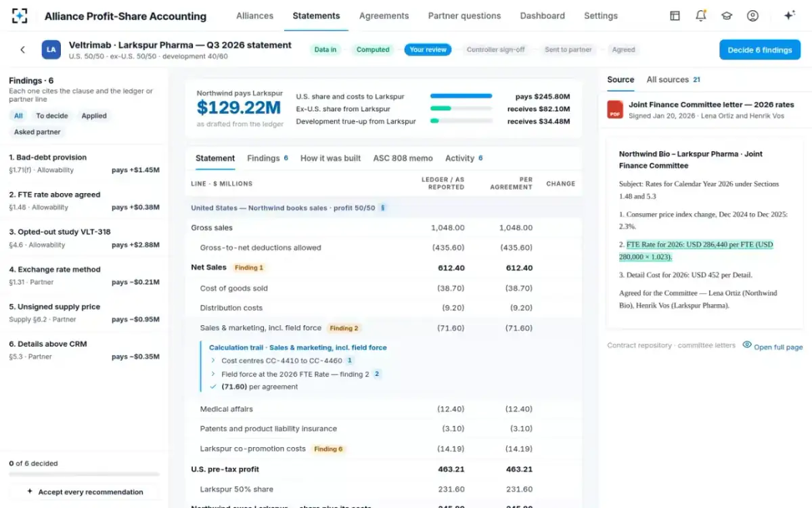
Task: Click the U.S. pre-tax profit row
Action: point(383,469)
